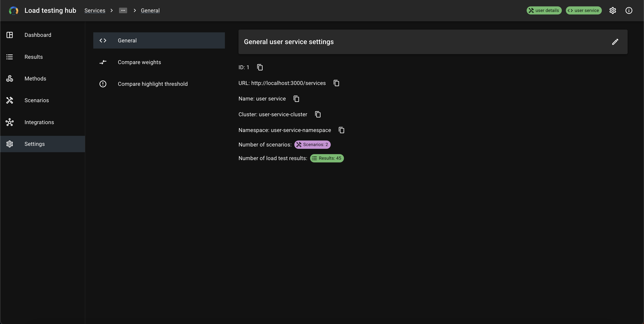Click the Results list icon in sidebar

coord(10,57)
